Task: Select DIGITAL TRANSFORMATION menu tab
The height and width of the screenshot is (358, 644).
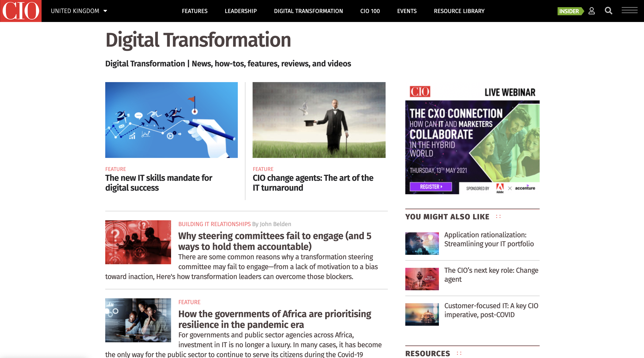Action: 308,11
